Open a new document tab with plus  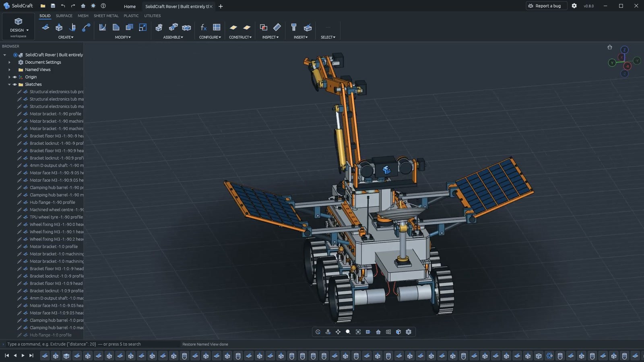tap(221, 6)
